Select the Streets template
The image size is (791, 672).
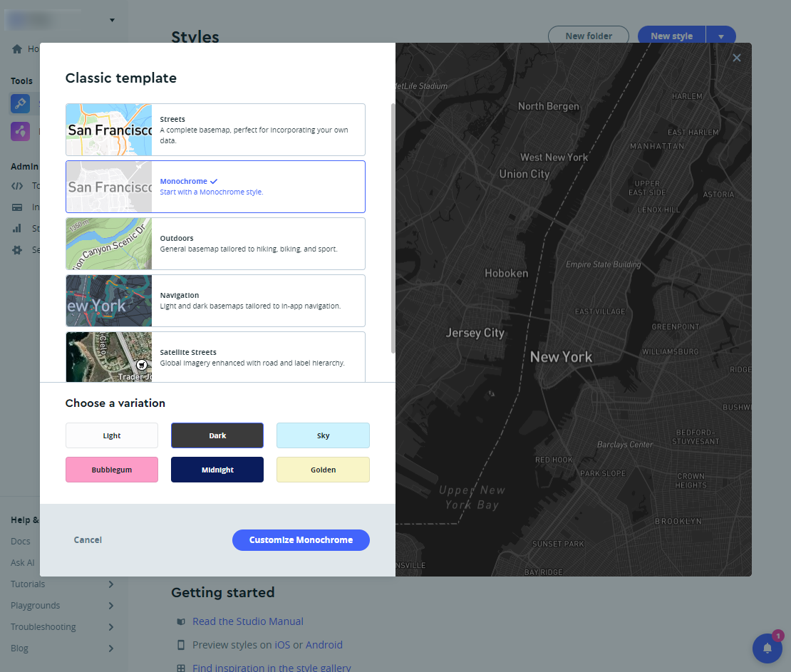(215, 130)
